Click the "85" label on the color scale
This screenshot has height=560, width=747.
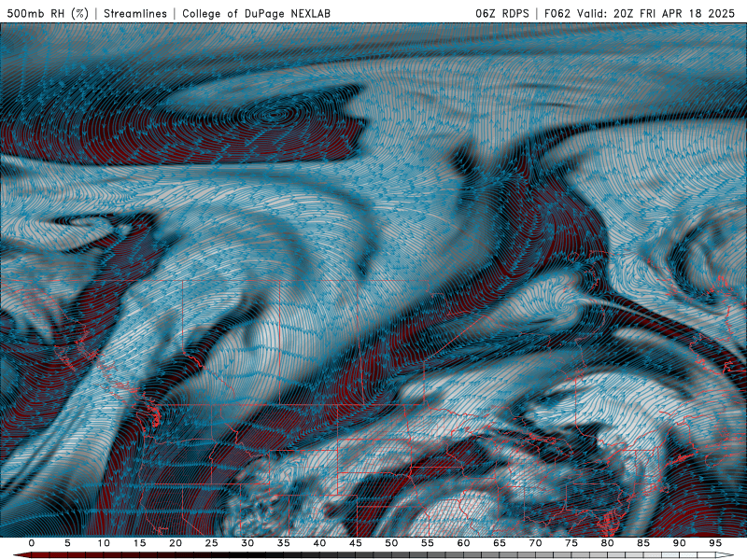pos(643,543)
